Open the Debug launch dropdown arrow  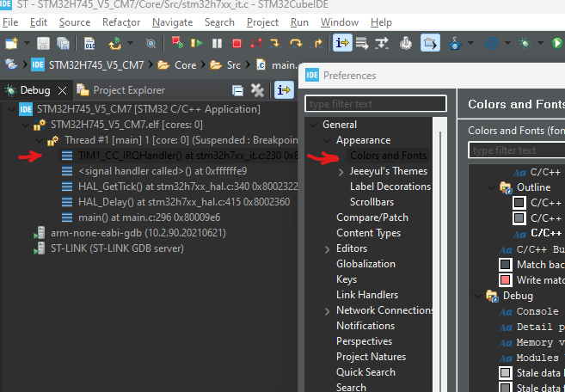[540, 43]
